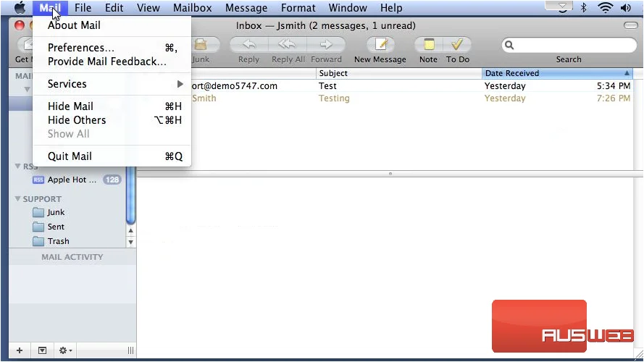The image size is (644, 362).
Task: Click the toolbar toggle pill button
Action: point(630,25)
